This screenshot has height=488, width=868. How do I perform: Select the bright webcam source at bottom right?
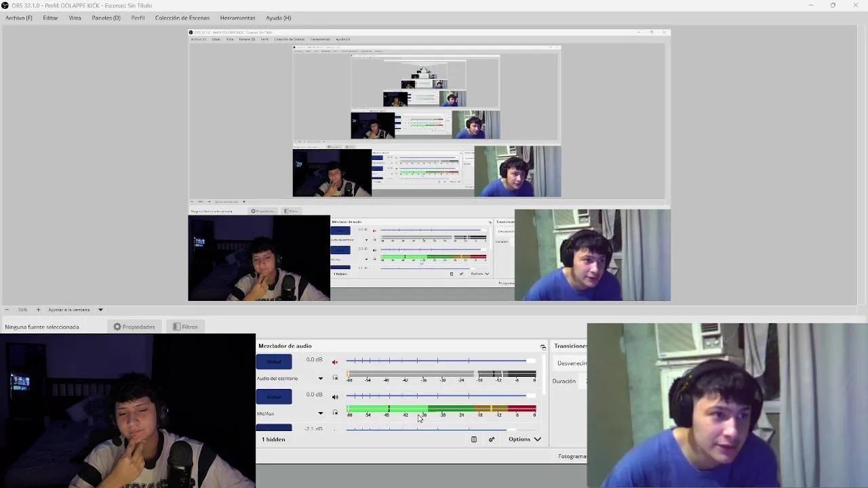pos(727,405)
